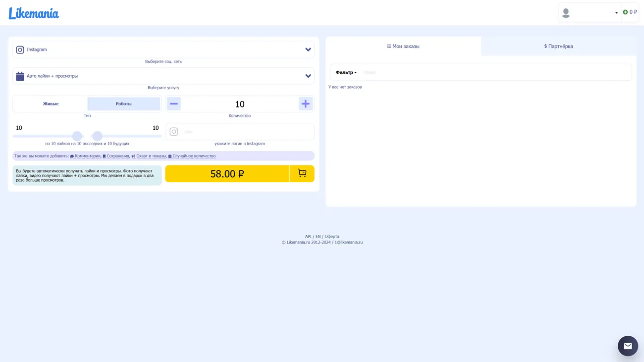
Task: Select the Роботы type option
Action: [123, 104]
